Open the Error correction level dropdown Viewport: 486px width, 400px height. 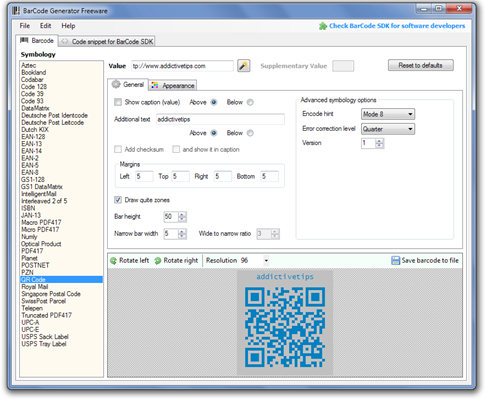click(x=388, y=129)
